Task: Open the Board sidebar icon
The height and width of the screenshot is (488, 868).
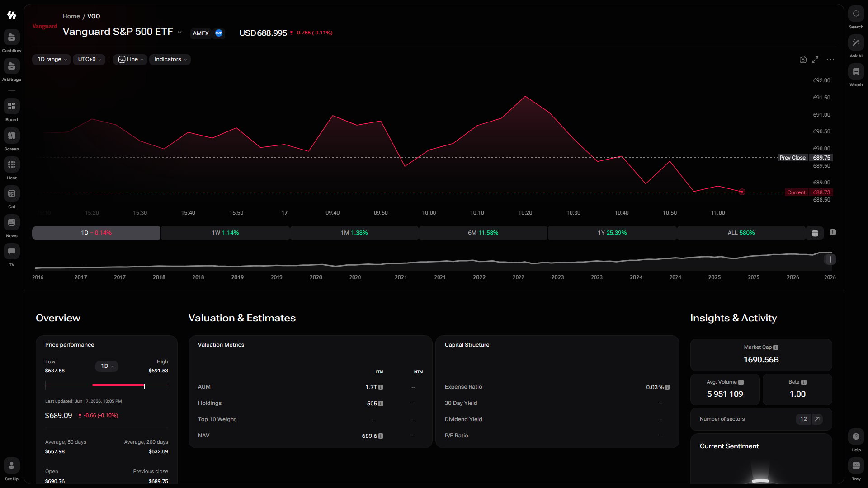Action: pos(12,106)
